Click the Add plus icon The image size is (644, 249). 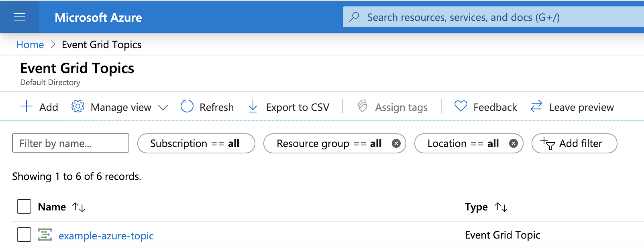[x=26, y=107]
